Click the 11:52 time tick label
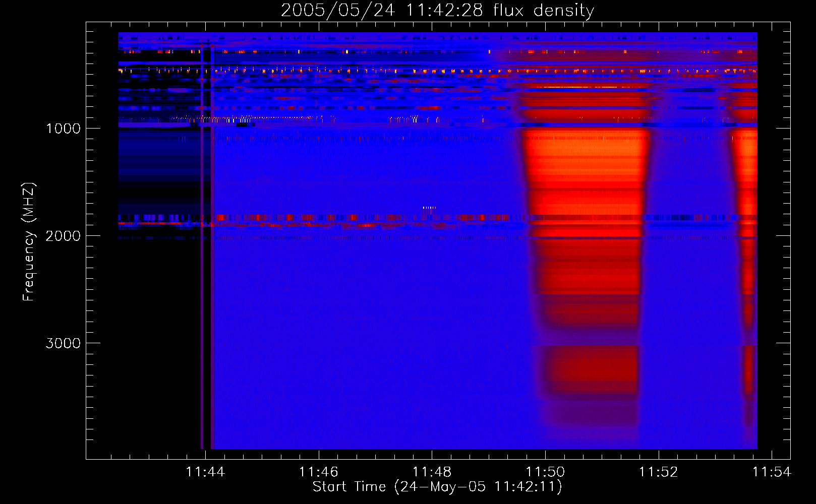The height and width of the screenshot is (504, 816). [659, 472]
